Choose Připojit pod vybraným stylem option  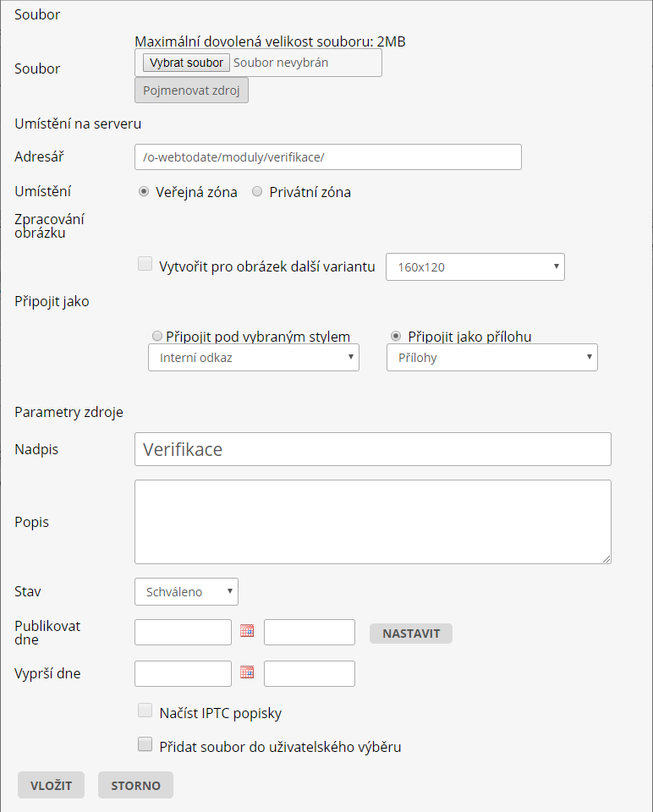coord(156,336)
